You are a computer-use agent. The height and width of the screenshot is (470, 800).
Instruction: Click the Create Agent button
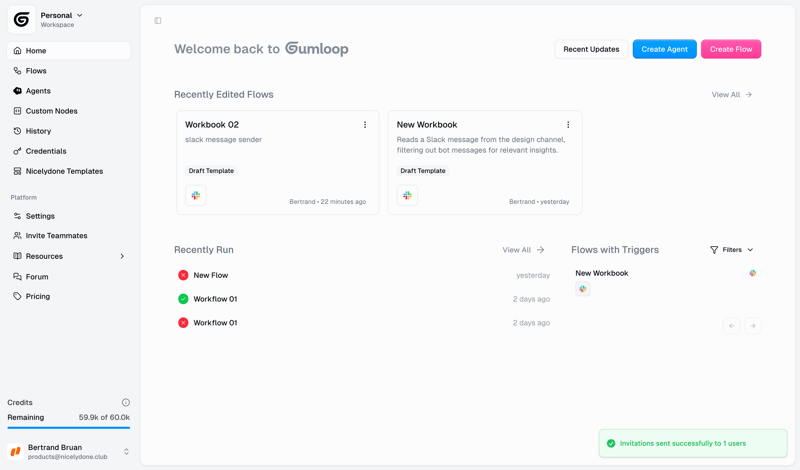point(664,49)
